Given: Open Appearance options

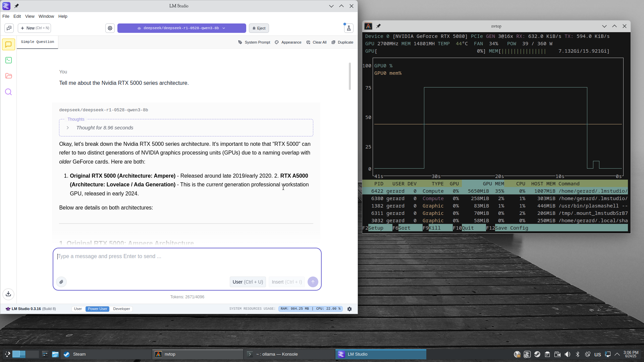Looking at the screenshot, I should click(288, 42).
